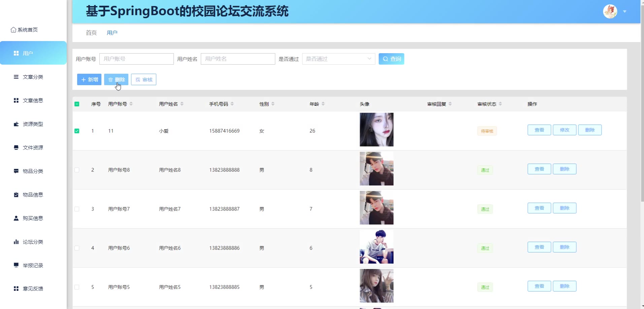Click the 用户账号 input field
644x309 pixels.
pyautogui.click(x=136, y=59)
